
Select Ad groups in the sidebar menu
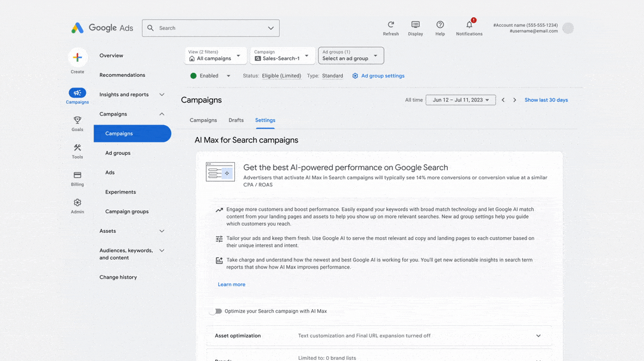click(118, 153)
